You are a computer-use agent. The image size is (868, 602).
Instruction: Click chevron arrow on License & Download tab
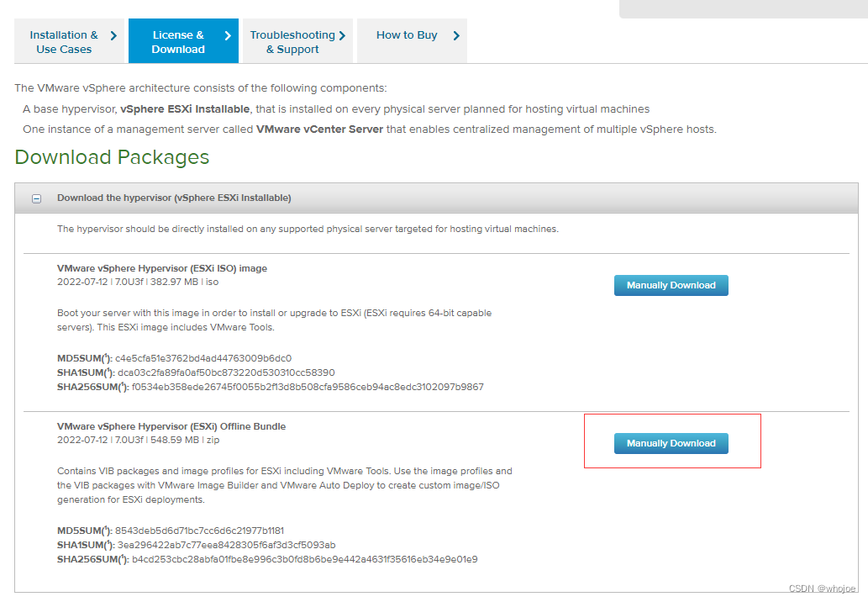coord(228,35)
